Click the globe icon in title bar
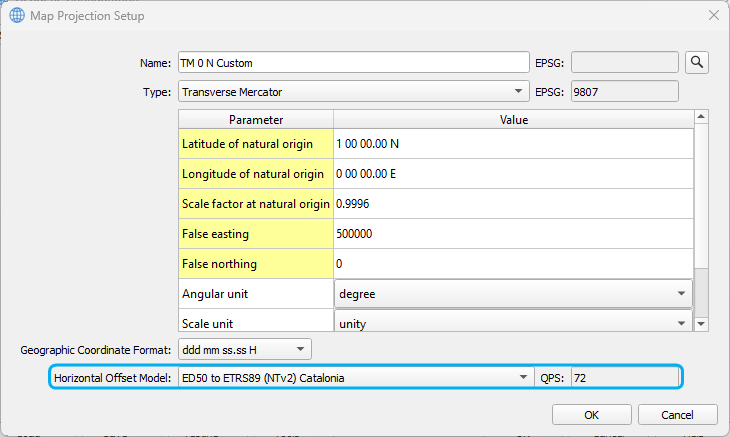This screenshot has width=730, height=437. pyautogui.click(x=17, y=16)
